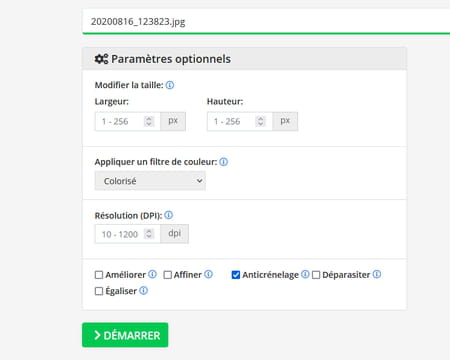The width and height of the screenshot is (450, 360).
Task: Enable the Déparasiter checkbox
Action: tap(316, 275)
